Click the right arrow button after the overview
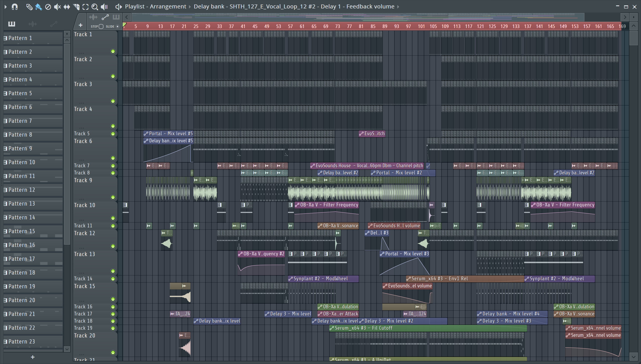Viewport: 641px width, 364px height. click(625, 17)
